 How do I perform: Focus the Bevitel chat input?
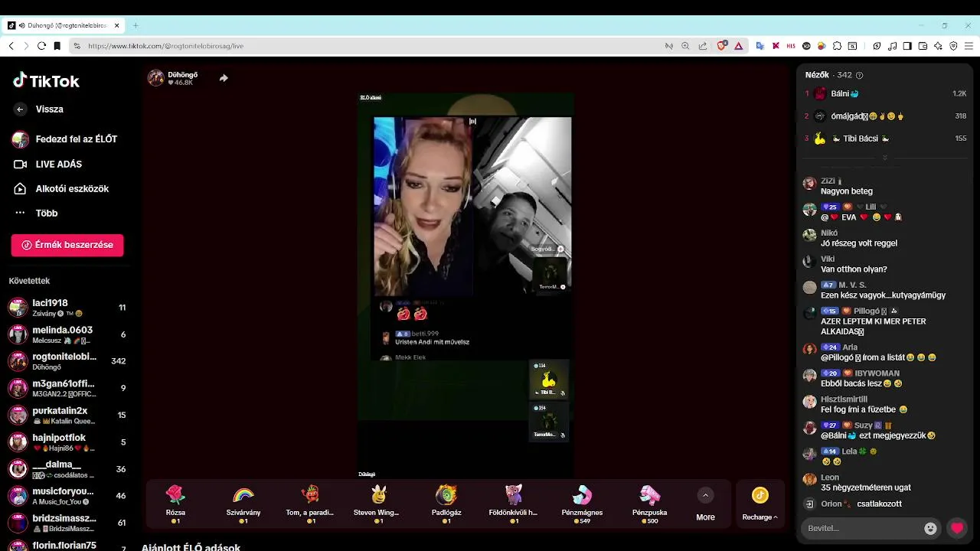[861, 528]
